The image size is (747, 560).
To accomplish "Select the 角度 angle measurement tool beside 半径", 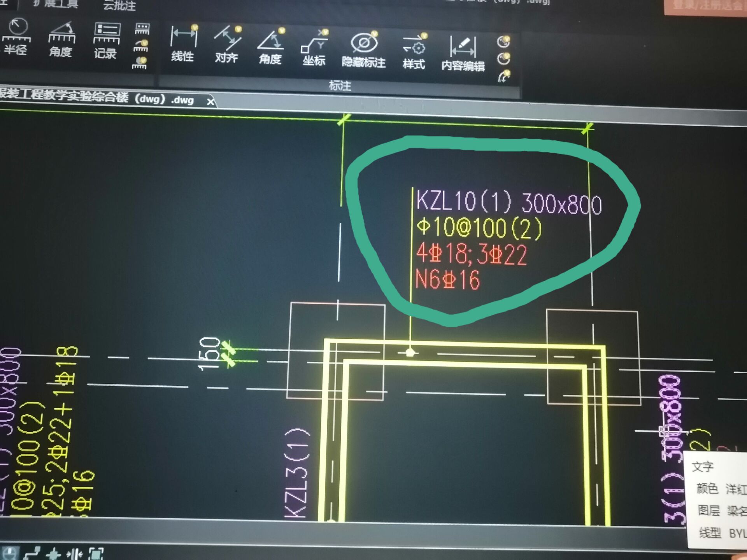I will 61,39.
